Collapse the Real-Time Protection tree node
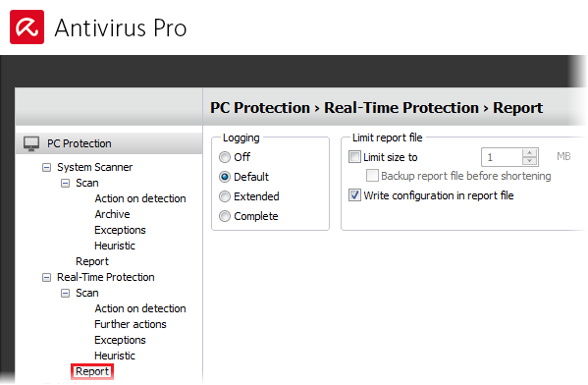Image resolution: width=588 pixels, height=385 pixels. pyautogui.click(x=46, y=277)
